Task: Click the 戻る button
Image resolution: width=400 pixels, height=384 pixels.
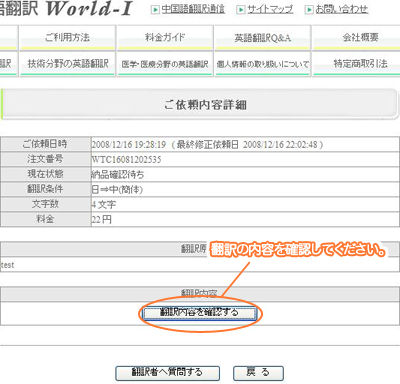Action: (x=258, y=373)
